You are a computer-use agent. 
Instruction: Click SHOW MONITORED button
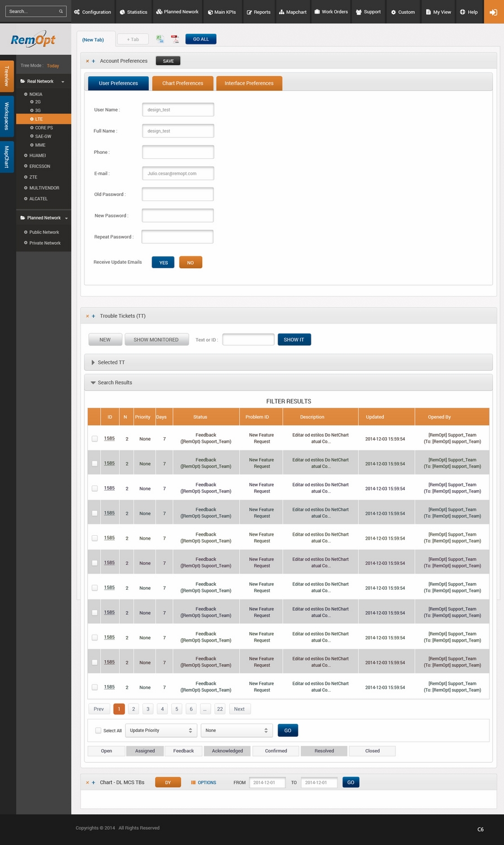156,340
